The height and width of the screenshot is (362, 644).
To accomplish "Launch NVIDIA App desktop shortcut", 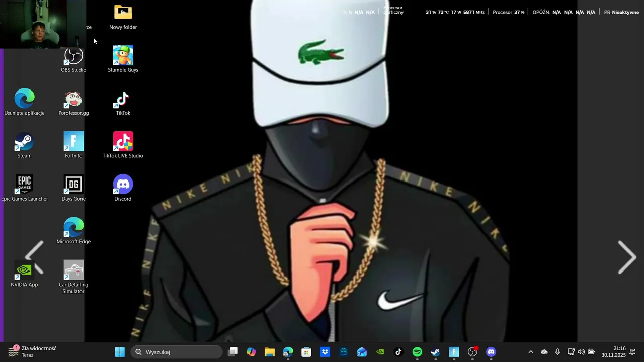I will pyautogui.click(x=24, y=275).
